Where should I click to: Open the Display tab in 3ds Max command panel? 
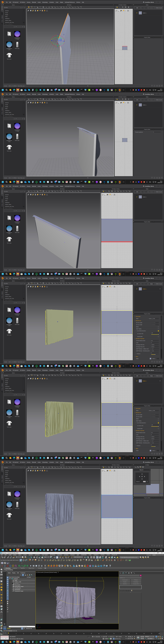(131, 573)
